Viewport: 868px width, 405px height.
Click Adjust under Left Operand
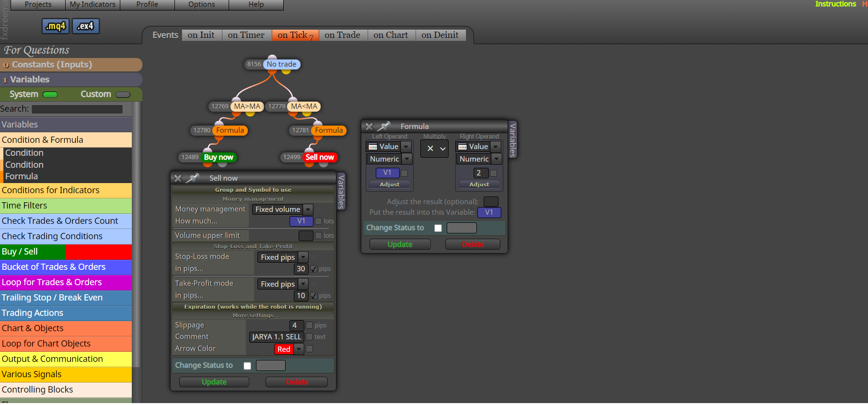pyautogui.click(x=389, y=185)
